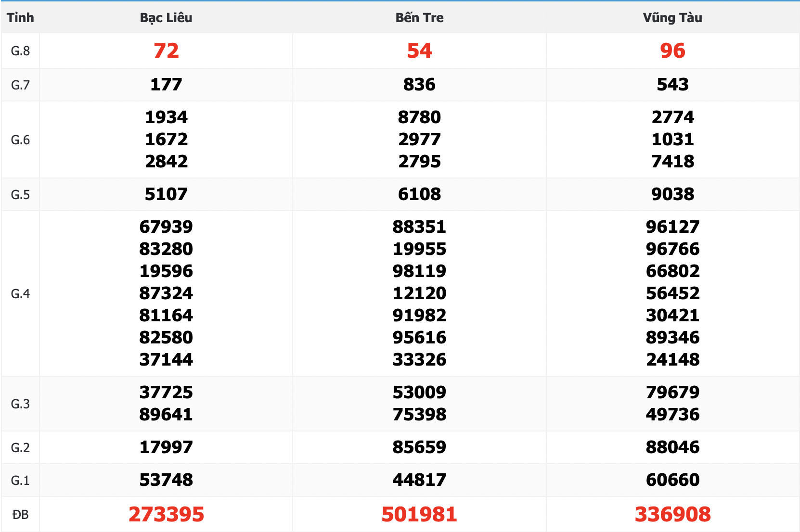800x532 pixels.
Task: Click Bến Tre G.7 number 836
Action: (x=419, y=84)
